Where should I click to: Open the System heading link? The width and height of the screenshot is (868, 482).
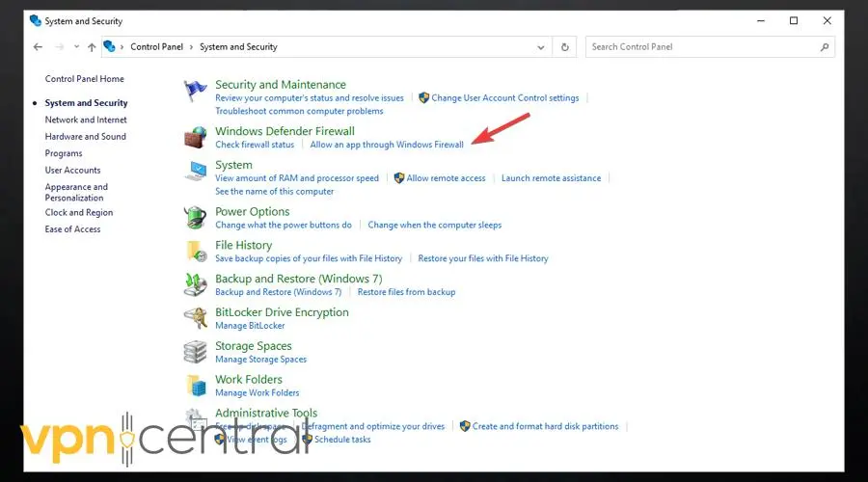coord(233,165)
